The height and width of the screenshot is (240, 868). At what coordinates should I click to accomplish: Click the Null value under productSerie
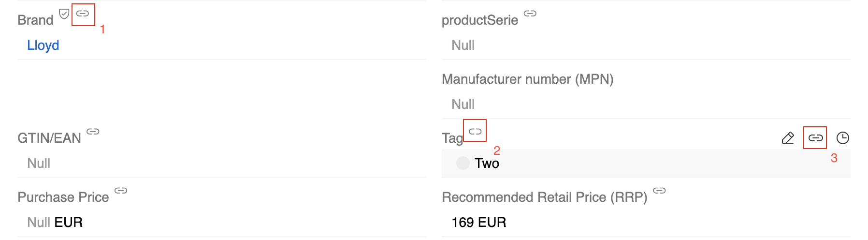tap(463, 45)
